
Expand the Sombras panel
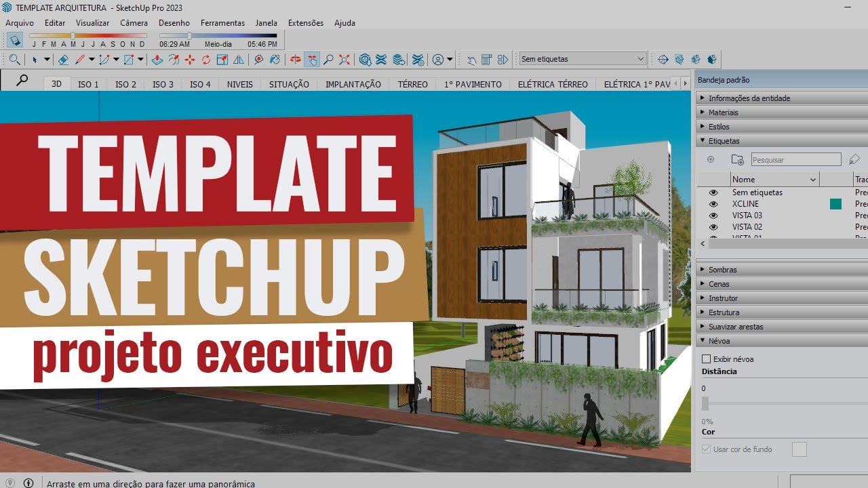783,270
